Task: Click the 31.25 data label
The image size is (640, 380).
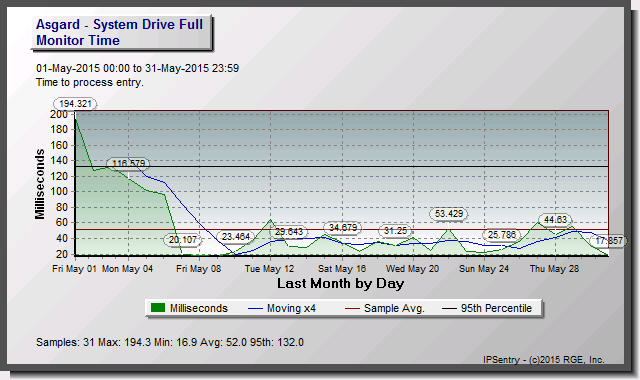Action: point(395,231)
